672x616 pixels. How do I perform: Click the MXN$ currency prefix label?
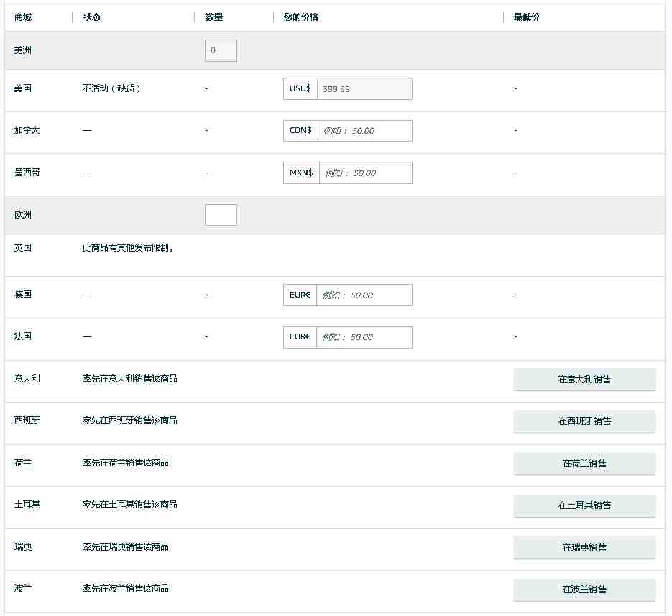click(301, 173)
